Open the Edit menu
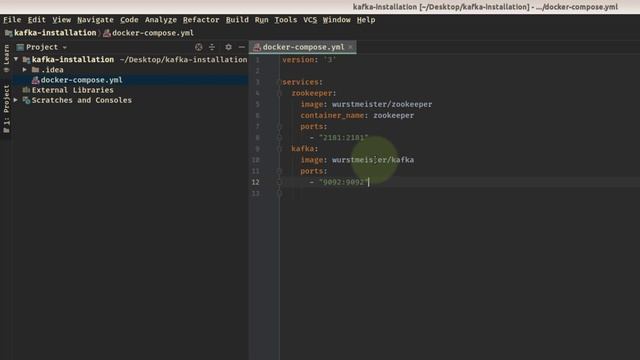 37,20
